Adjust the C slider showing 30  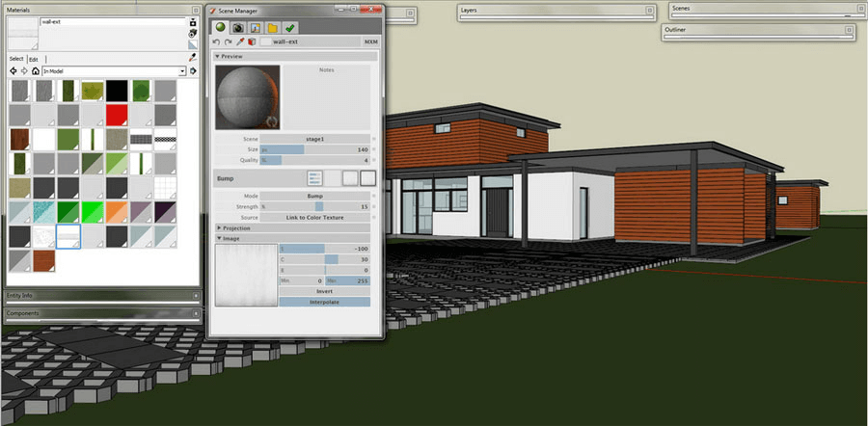click(x=324, y=259)
